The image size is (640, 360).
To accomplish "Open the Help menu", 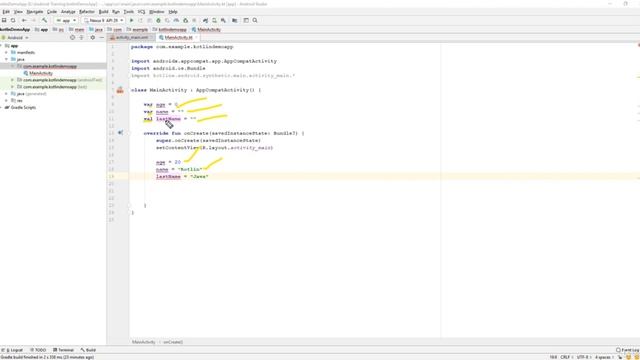I will [x=173, y=12].
